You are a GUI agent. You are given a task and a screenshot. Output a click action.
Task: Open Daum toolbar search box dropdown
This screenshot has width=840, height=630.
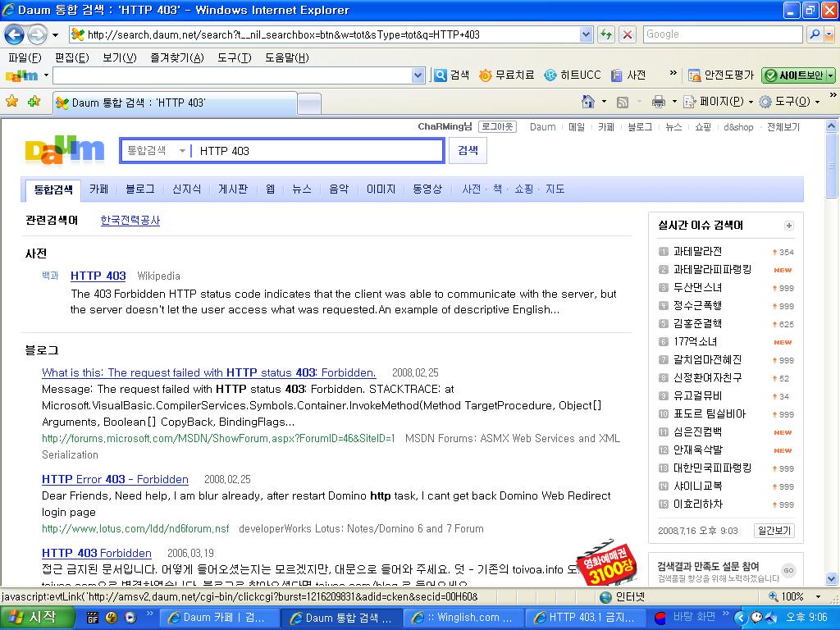point(418,75)
